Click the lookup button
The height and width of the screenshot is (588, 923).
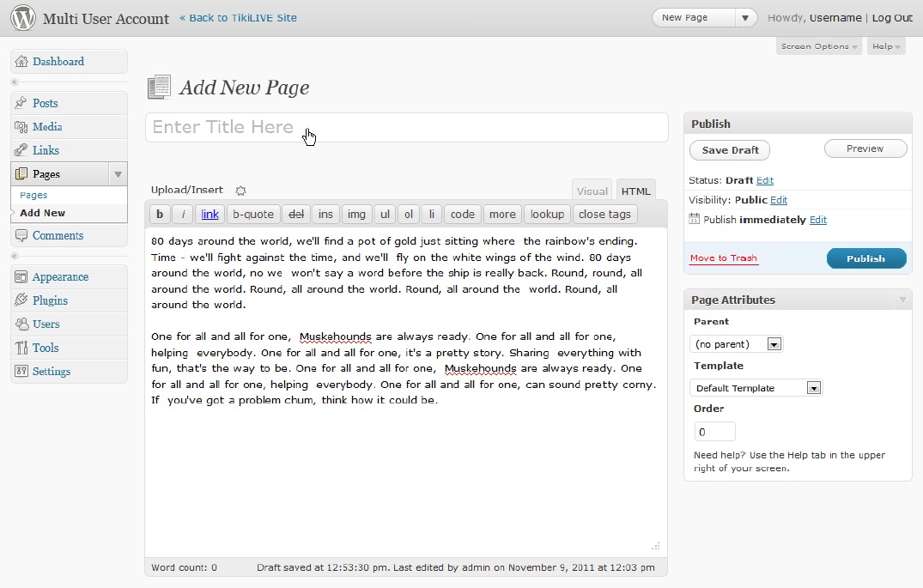point(547,215)
